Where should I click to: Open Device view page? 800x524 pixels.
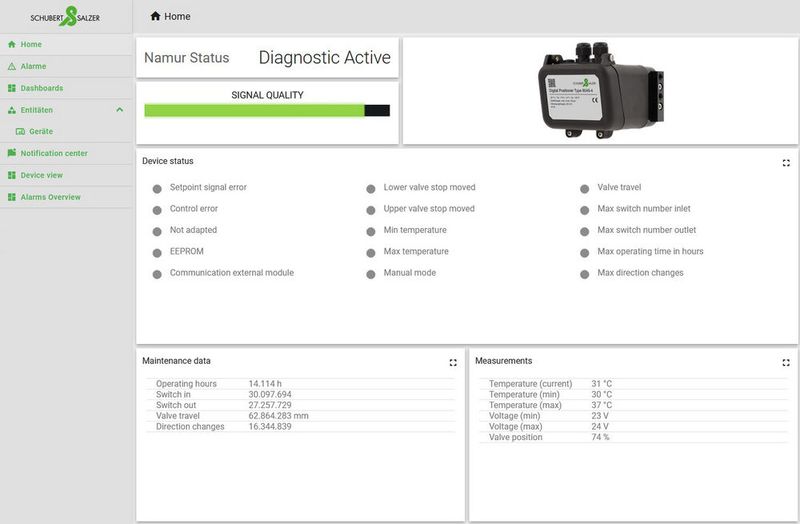pyautogui.click(x=66, y=175)
